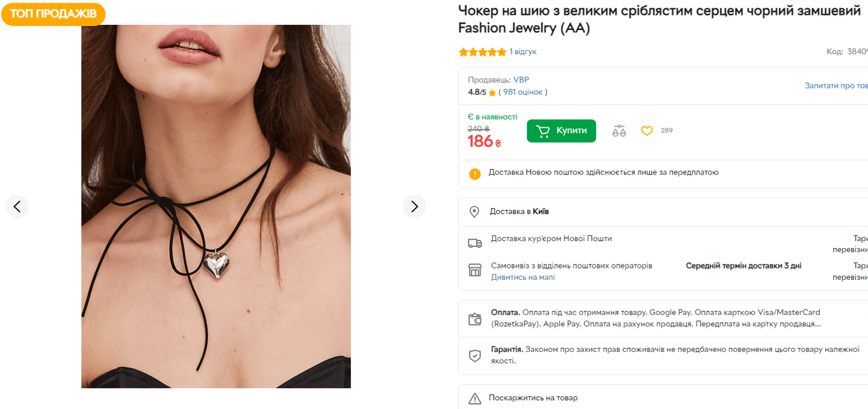The image size is (868, 409).
Task: Click the pickup point icon beside Самовивіз
Action: pos(475,270)
